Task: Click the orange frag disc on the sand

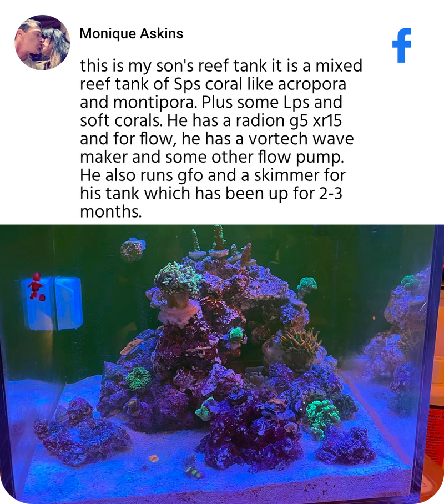Action: 153,458
